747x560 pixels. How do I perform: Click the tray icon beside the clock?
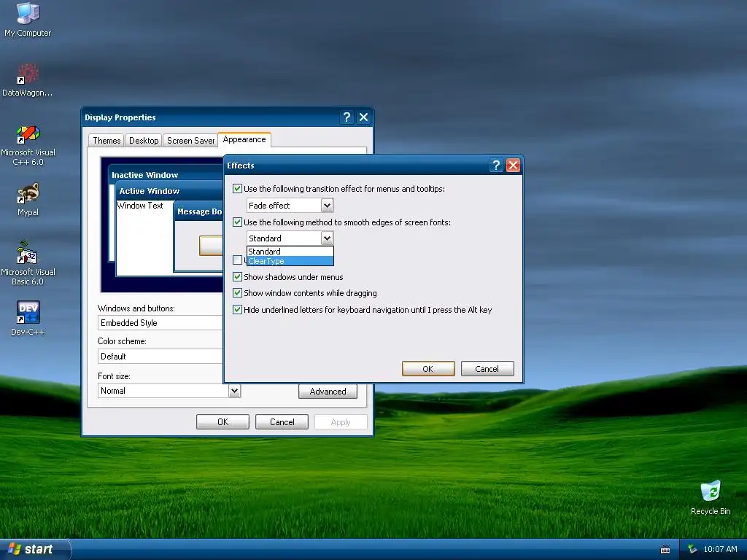coord(692,549)
